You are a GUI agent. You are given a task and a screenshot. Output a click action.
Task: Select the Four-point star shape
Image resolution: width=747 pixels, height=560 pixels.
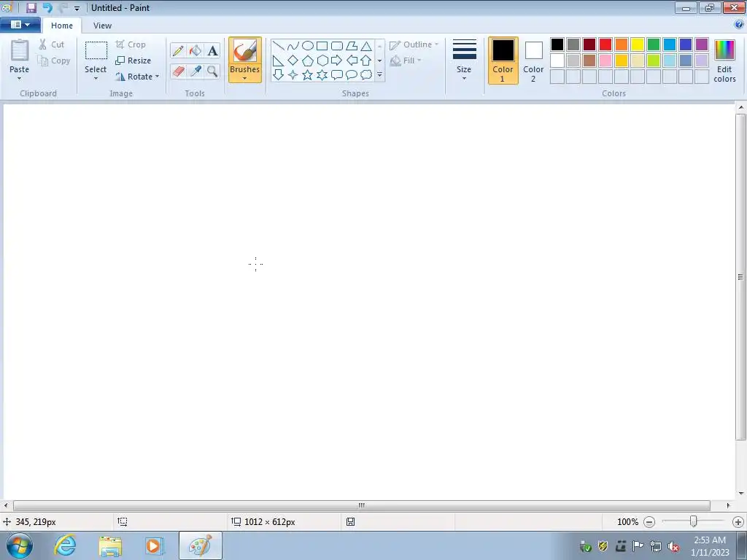pyautogui.click(x=293, y=75)
